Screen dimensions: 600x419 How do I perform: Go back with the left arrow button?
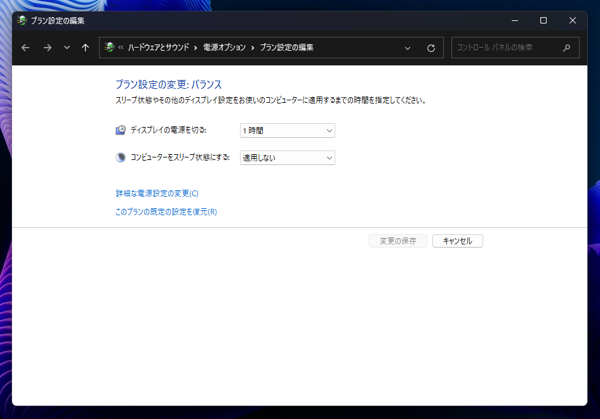click(26, 48)
